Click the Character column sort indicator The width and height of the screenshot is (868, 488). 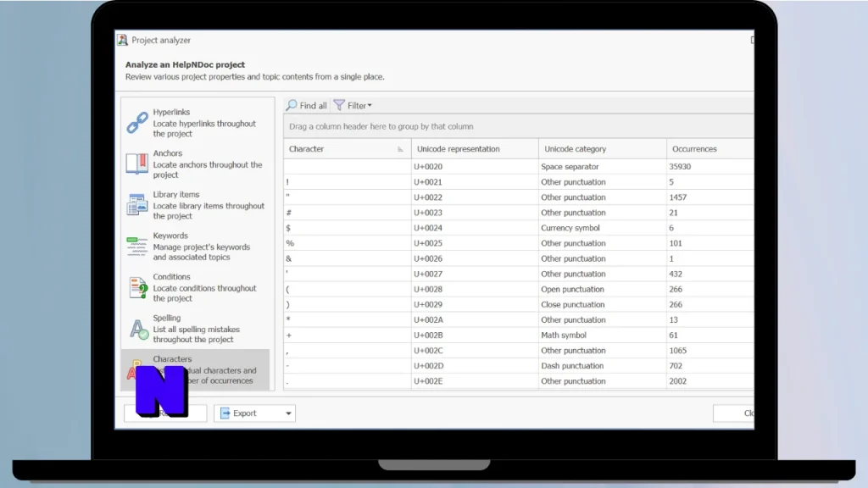coord(400,149)
